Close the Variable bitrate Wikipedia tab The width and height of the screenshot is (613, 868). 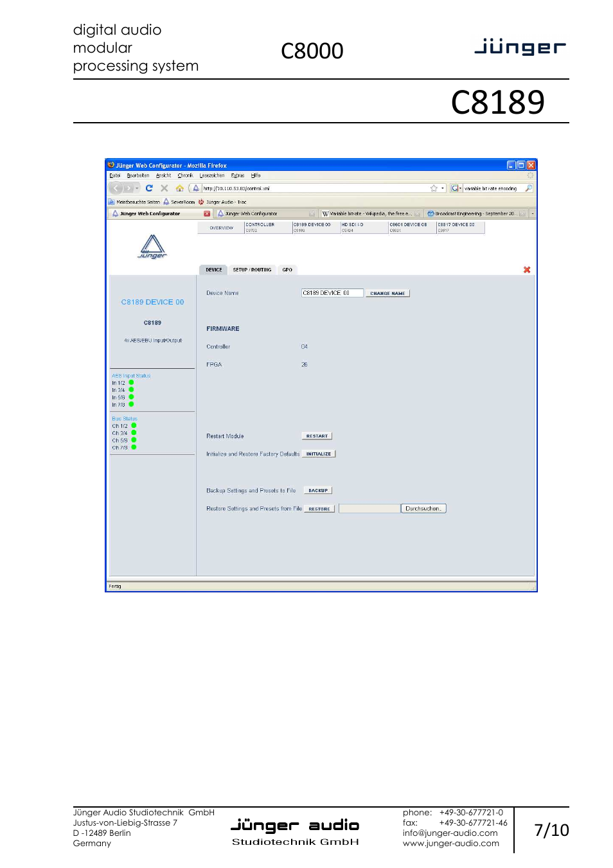tap(417, 213)
